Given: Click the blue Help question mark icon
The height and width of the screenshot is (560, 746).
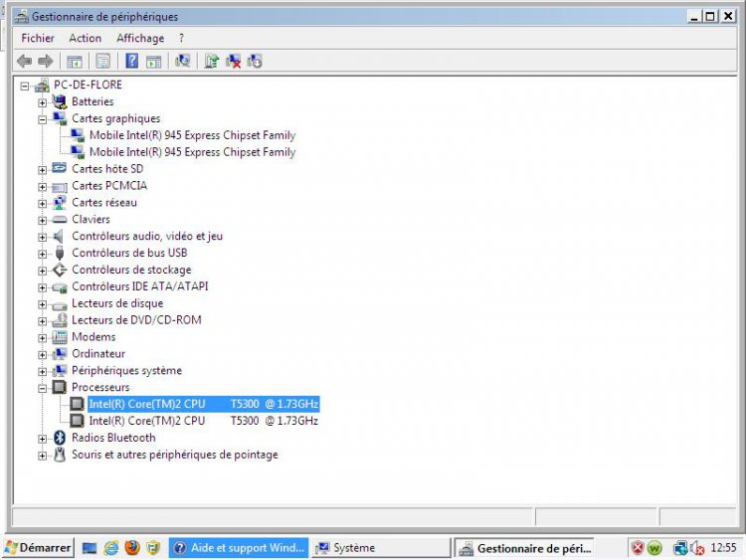Looking at the screenshot, I should pyautogui.click(x=131, y=61).
